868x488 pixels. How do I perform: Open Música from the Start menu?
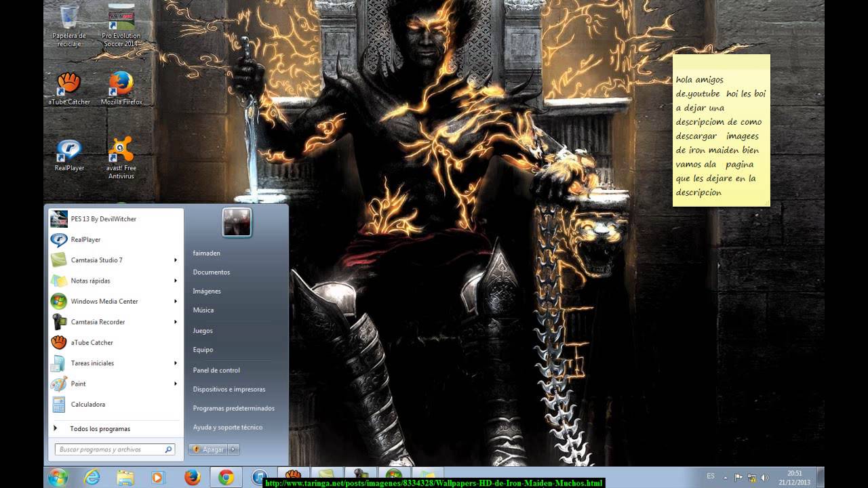click(203, 310)
